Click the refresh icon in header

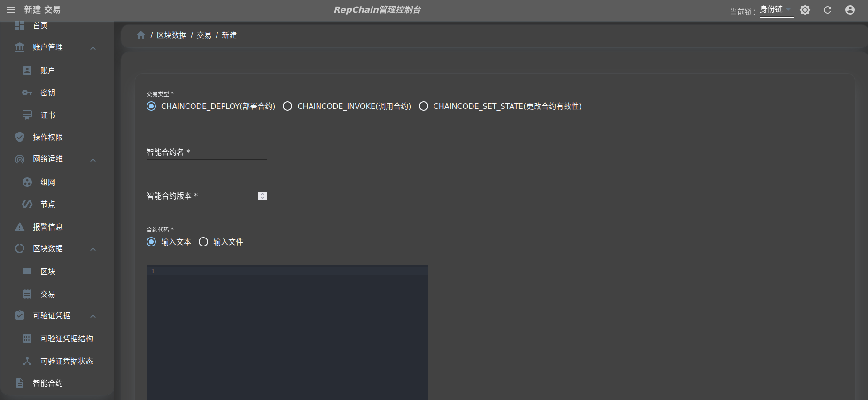click(x=828, y=10)
